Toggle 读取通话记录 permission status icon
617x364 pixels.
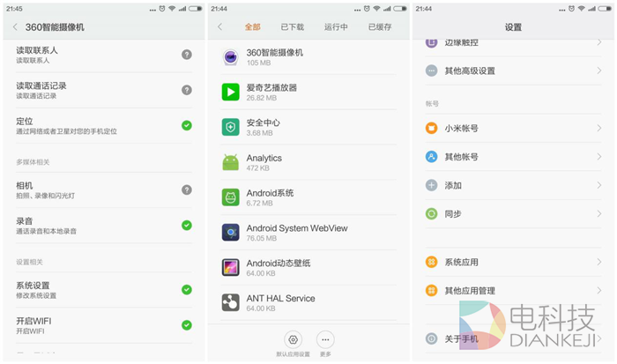tap(187, 90)
